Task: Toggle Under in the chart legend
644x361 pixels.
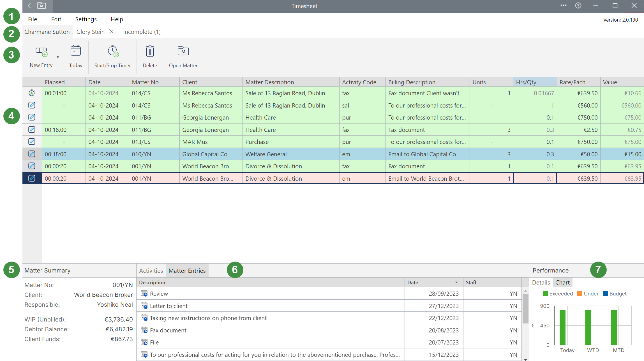Action: pos(588,294)
